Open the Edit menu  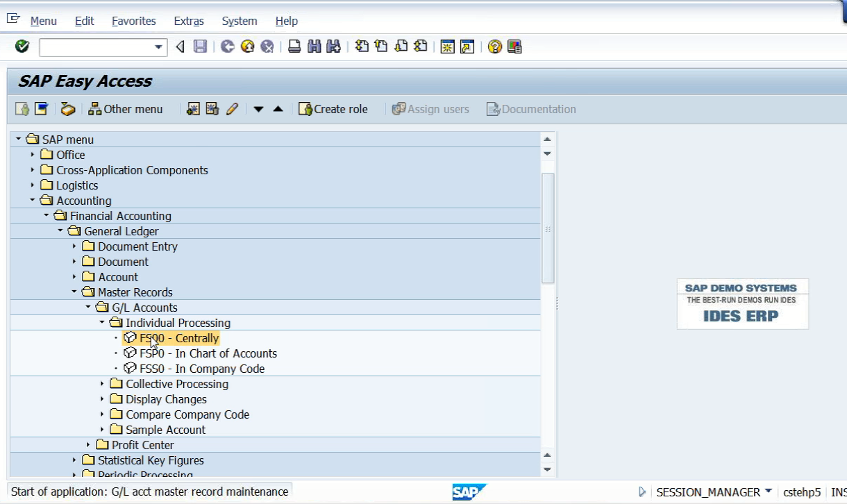[84, 21]
